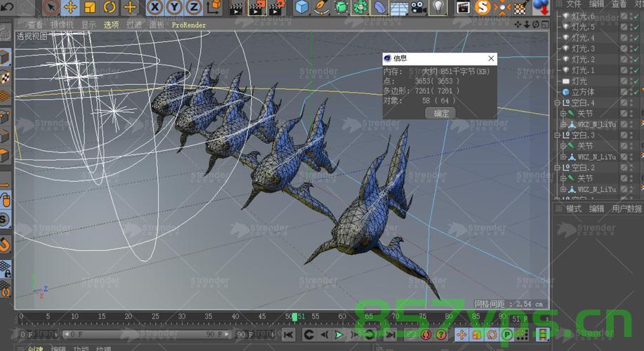Select the Rotate tool
The image size is (644, 351).
[x=110, y=7]
